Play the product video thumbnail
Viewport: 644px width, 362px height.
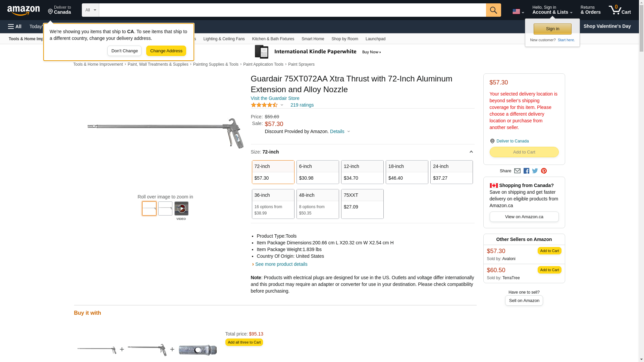[x=181, y=208]
